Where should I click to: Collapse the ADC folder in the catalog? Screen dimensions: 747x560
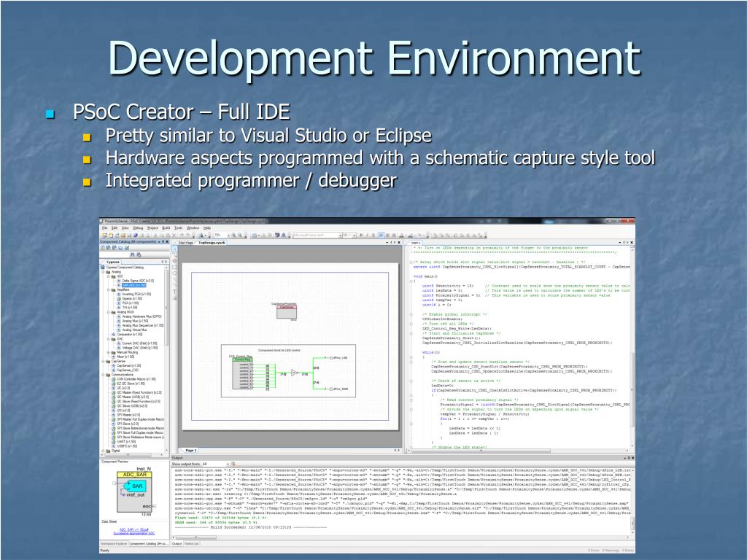(109, 276)
